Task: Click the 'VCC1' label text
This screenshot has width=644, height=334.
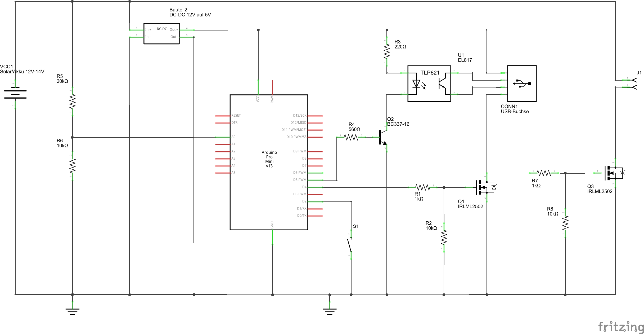Action: [x=7, y=67]
